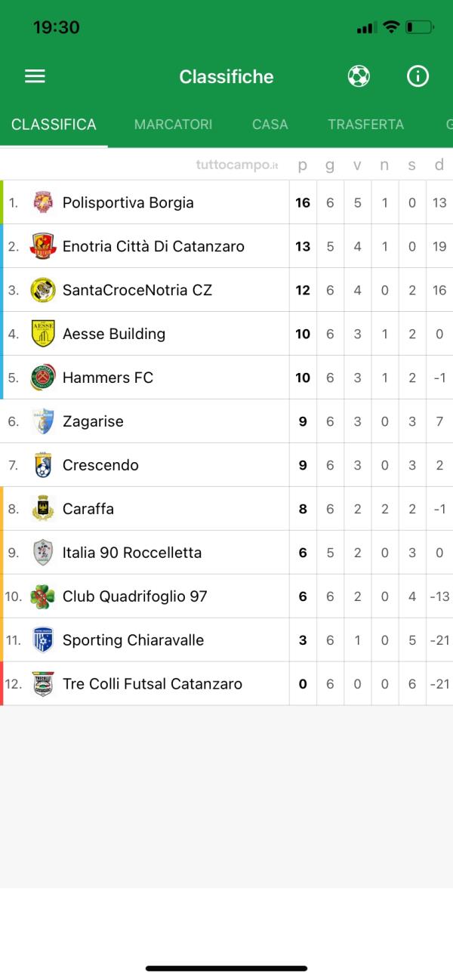The width and height of the screenshot is (453, 980).
Task: Open the navigation hamburger menu
Action: point(35,76)
